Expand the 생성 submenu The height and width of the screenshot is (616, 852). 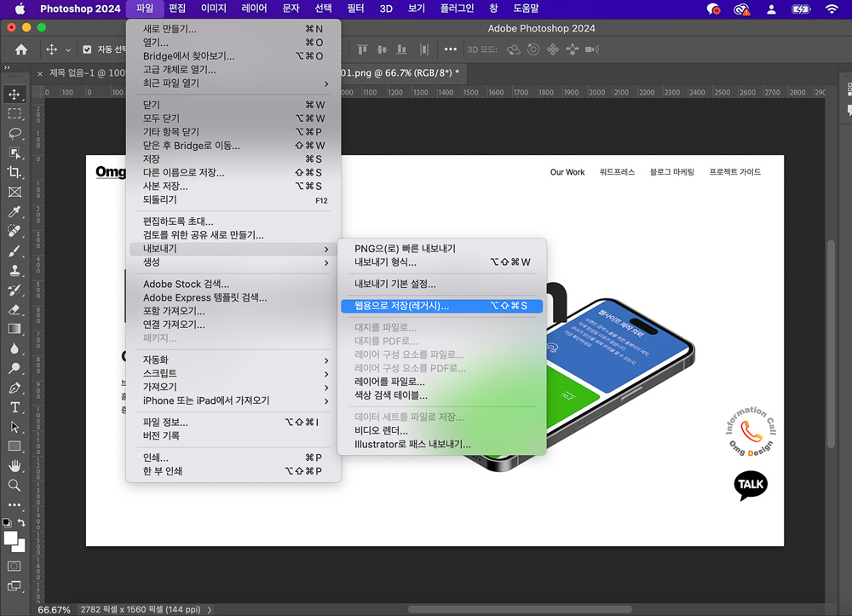tap(233, 262)
